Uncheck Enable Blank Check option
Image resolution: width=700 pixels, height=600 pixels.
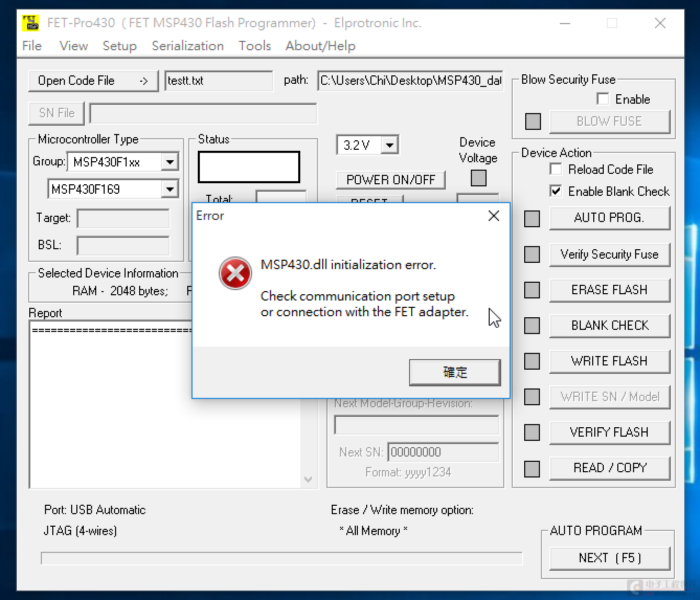tap(556, 191)
